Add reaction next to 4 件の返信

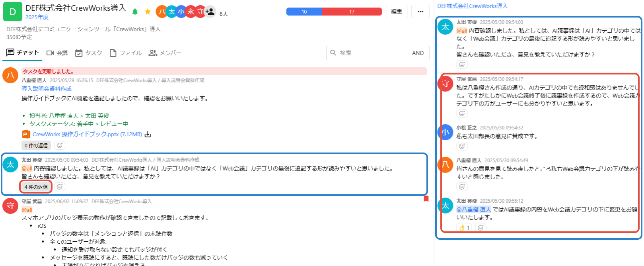(60, 187)
